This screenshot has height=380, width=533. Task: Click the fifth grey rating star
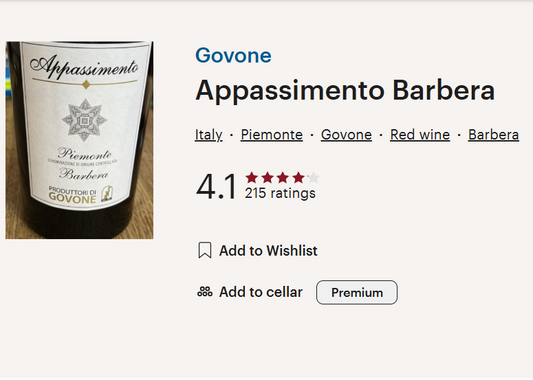[x=314, y=177]
